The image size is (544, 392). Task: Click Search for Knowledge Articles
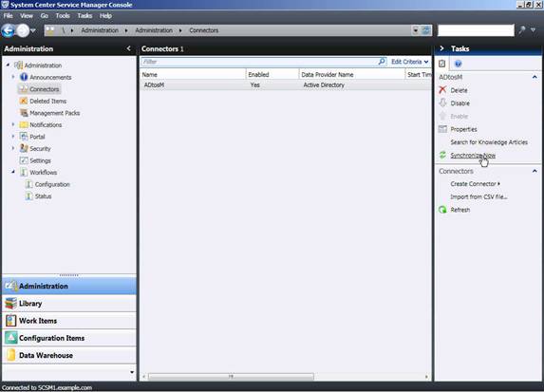pyautogui.click(x=489, y=142)
